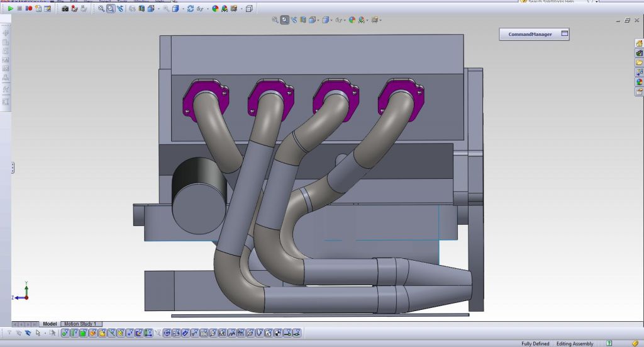The width and height of the screenshot is (644, 347).
Task: Click the green Play macro button
Action: click(10, 9)
